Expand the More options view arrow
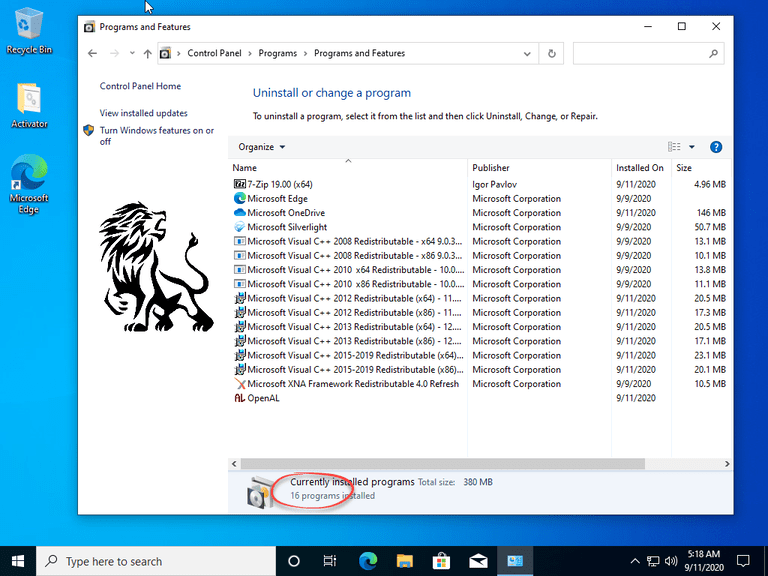The width and height of the screenshot is (768, 576). pos(692,146)
